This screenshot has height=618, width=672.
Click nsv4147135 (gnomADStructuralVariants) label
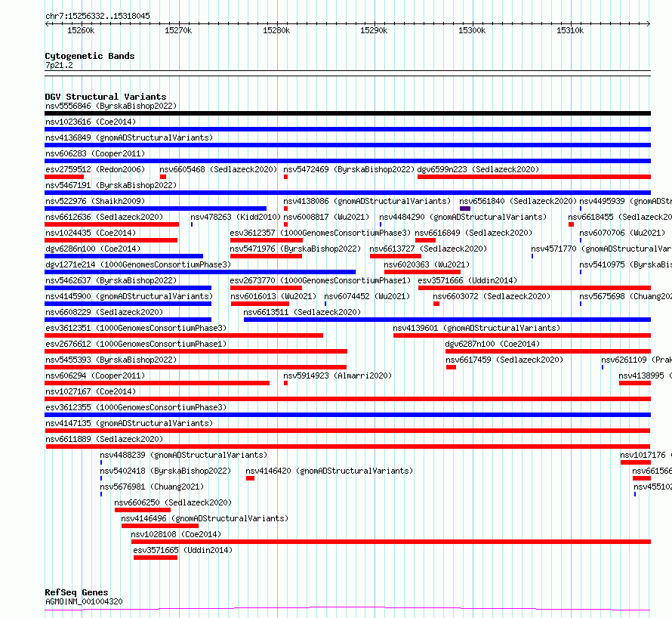tap(129, 423)
